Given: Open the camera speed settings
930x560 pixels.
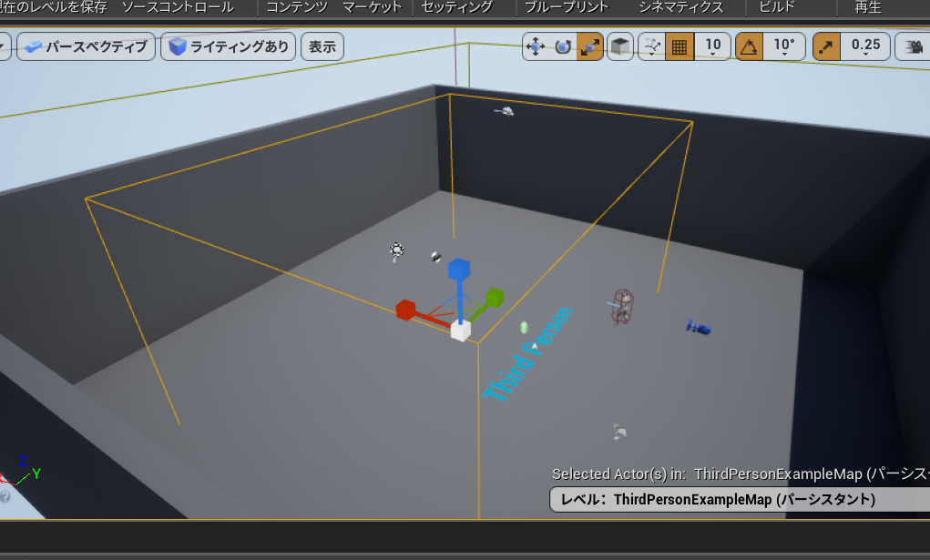Looking at the screenshot, I should coord(914,46).
